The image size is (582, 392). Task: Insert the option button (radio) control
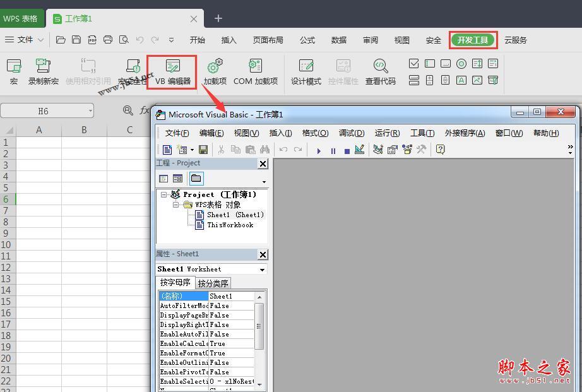click(461, 64)
